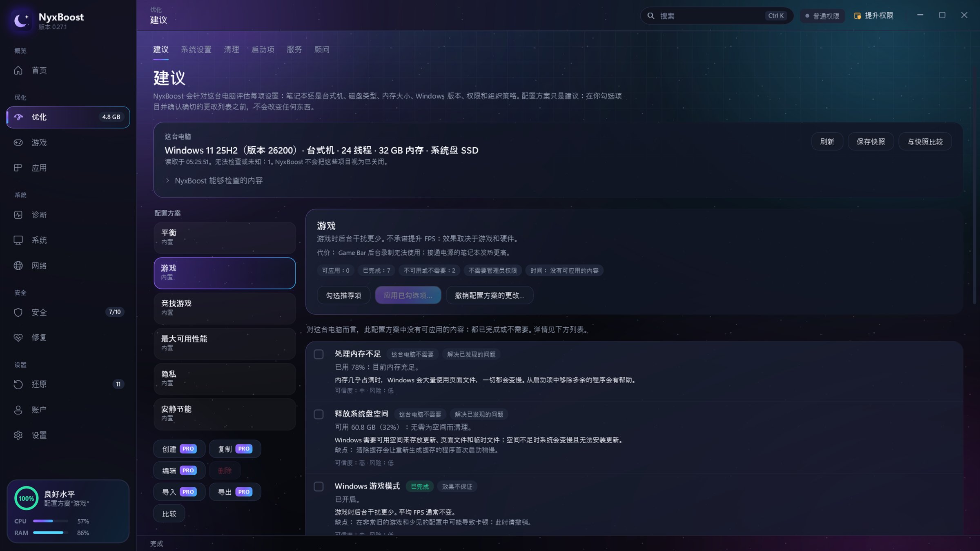Click the 比较 button under profiles

(x=169, y=513)
